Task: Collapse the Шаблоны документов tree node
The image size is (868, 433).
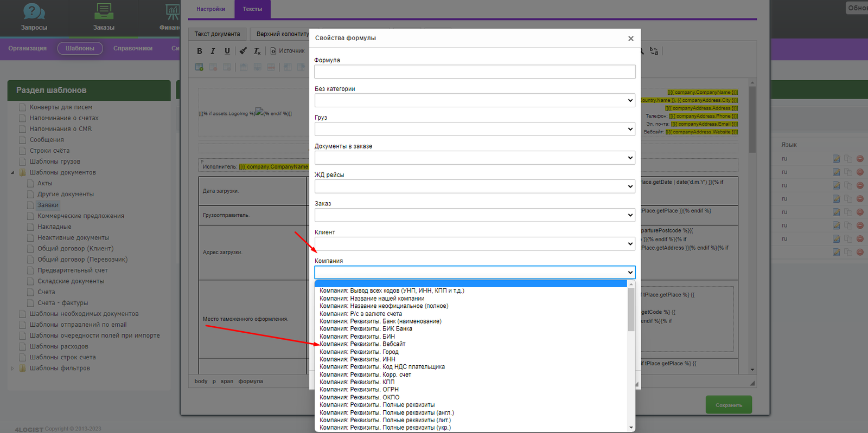Action: 12,172
